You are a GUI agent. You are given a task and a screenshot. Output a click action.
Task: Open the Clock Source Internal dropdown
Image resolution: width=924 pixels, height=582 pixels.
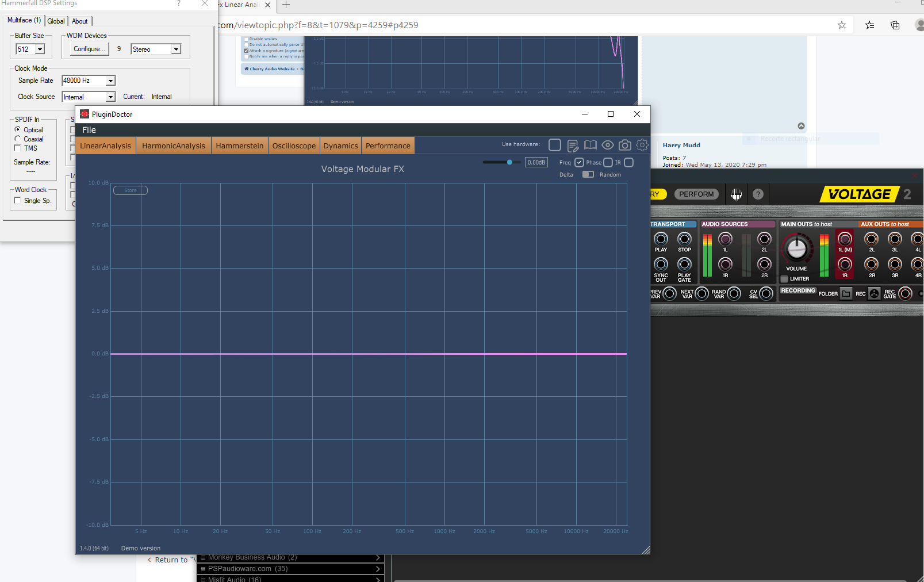pyautogui.click(x=110, y=97)
